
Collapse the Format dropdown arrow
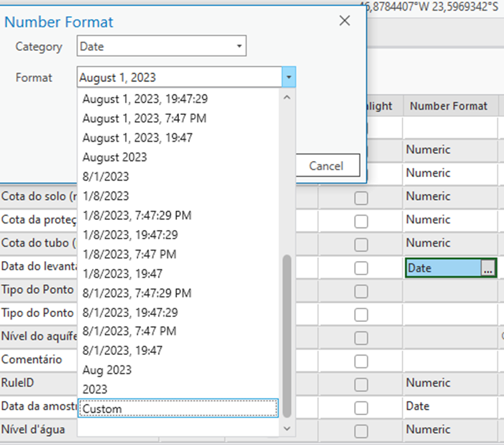[288, 78]
